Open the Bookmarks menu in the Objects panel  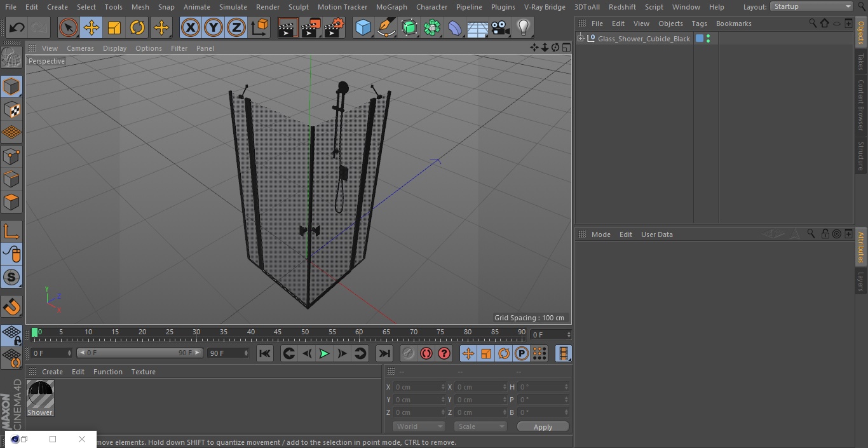(733, 24)
